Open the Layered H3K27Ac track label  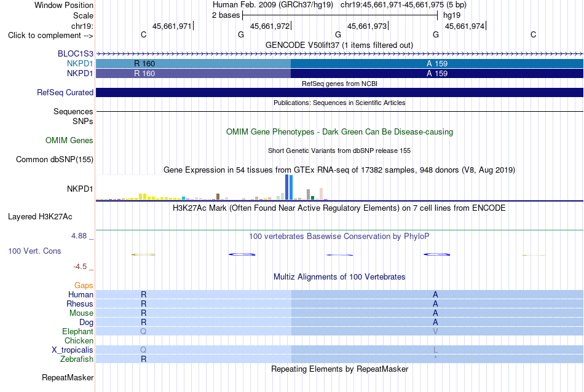point(40,217)
